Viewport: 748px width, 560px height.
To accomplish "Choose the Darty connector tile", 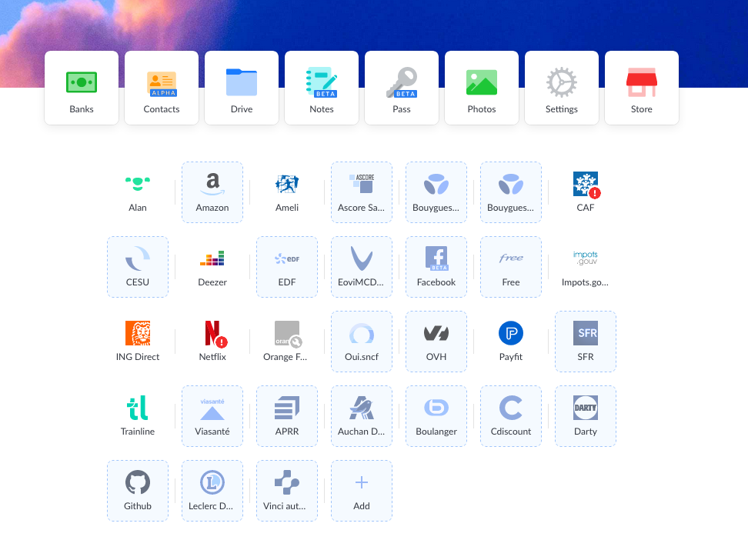I will pos(586,416).
